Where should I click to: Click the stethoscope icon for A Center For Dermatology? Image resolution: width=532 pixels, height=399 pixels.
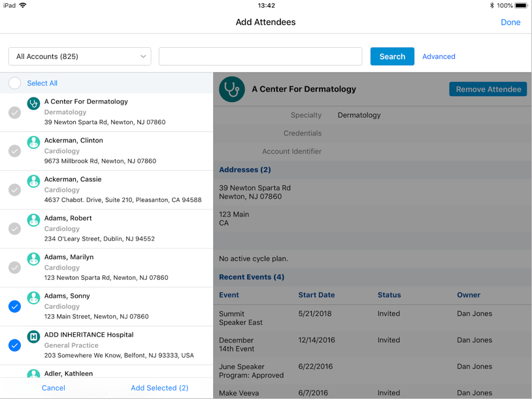pyautogui.click(x=33, y=103)
